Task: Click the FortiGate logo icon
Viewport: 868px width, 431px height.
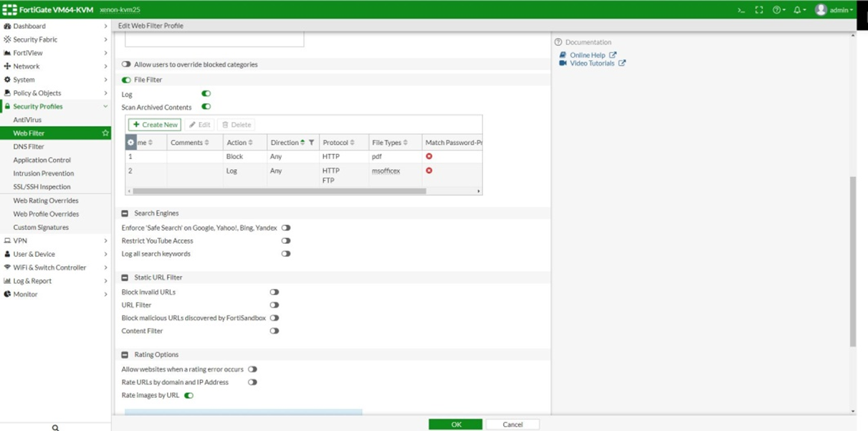Action: [x=9, y=10]
